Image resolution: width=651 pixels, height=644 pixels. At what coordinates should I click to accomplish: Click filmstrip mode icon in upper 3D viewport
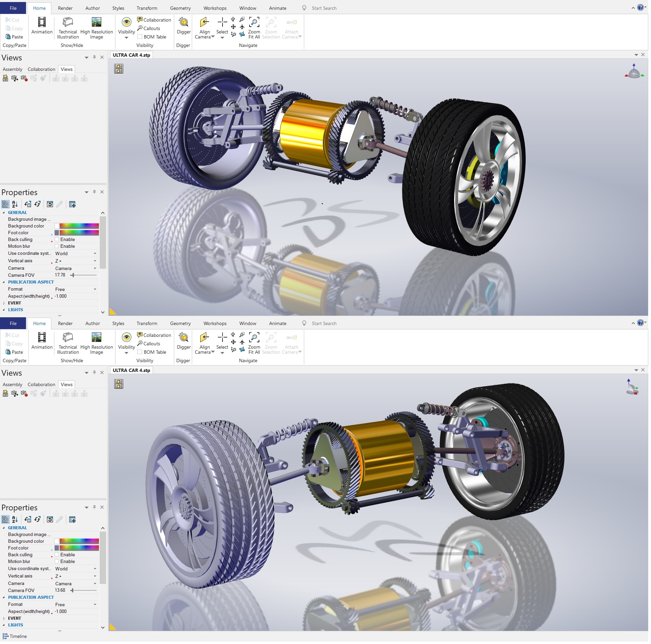point(119,69)
